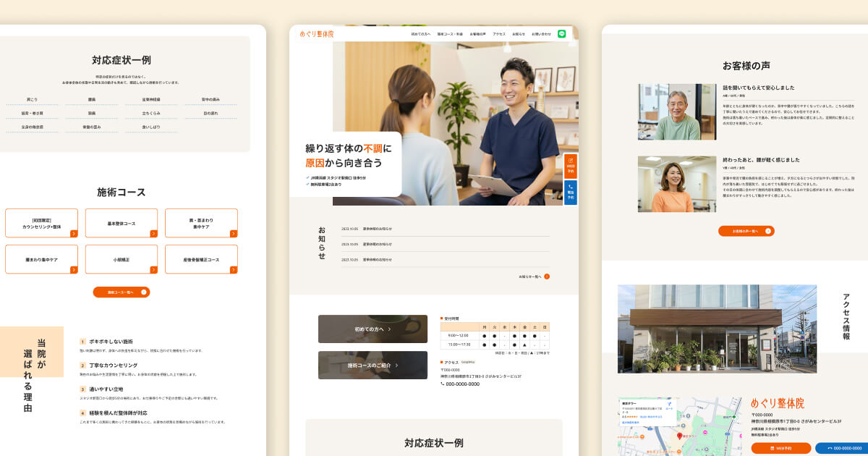The image size is (868, 456).
Task: Expand the 基本整体コース card chevron
Action: pos(152,232)
